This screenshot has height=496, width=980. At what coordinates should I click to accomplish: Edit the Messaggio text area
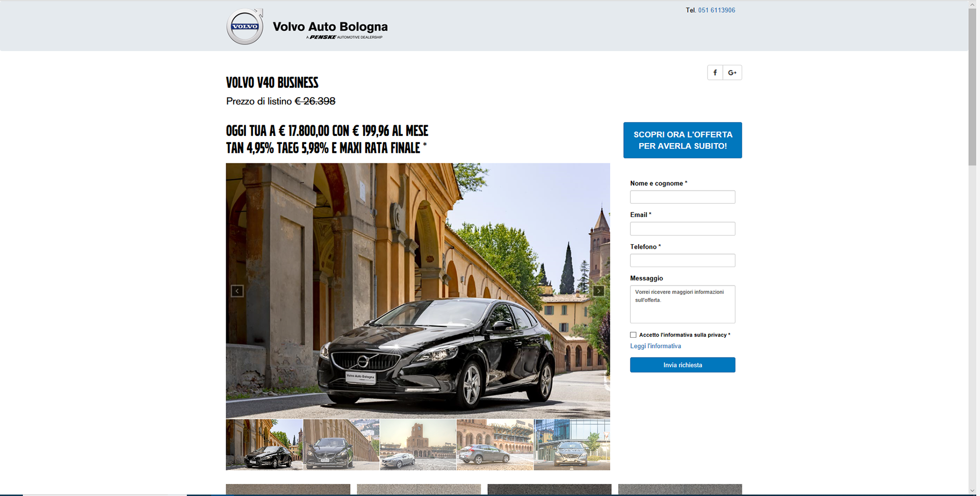coord(682,304)
